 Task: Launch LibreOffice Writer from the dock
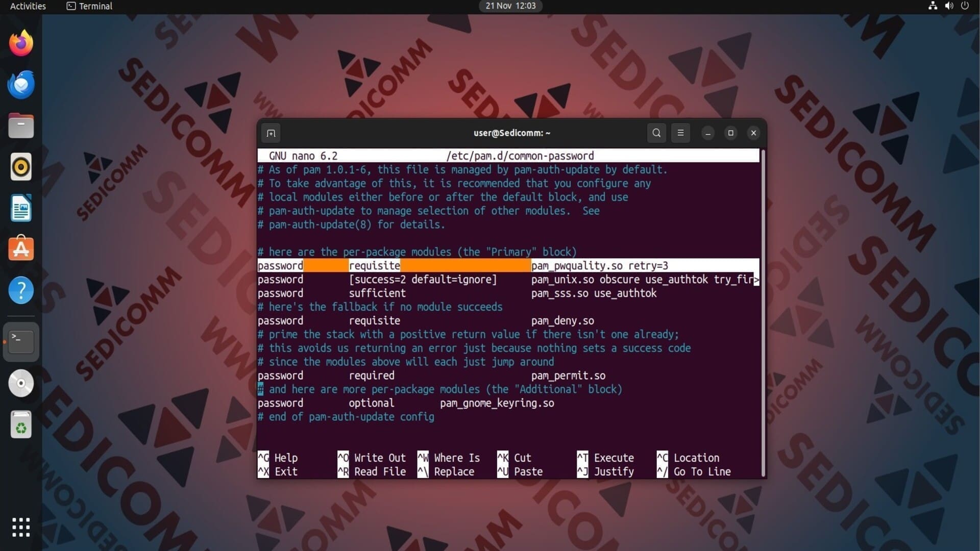[21, 208]
